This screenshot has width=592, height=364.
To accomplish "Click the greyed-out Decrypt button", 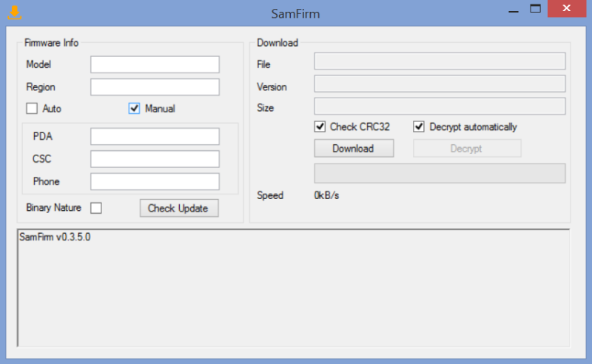I will point(467,149).
